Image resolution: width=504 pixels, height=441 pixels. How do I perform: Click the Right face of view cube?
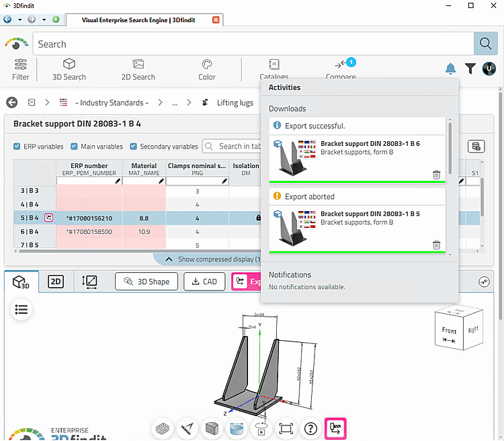(473, 329)
